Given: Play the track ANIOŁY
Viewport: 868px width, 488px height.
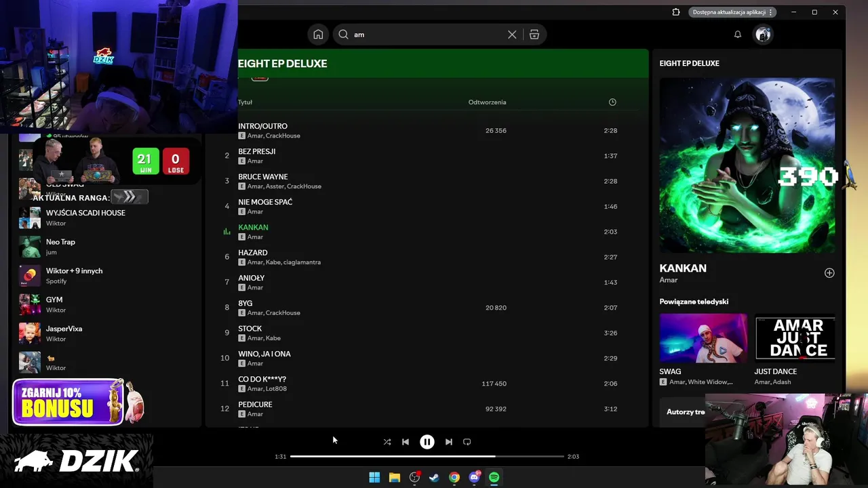Looking at the screenshot, I should 251,278.
